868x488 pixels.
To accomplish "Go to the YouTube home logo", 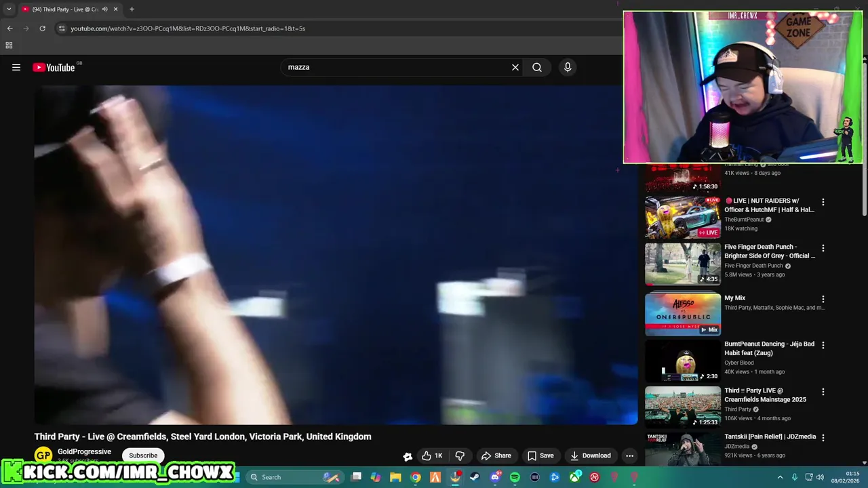I will [54, 67].
